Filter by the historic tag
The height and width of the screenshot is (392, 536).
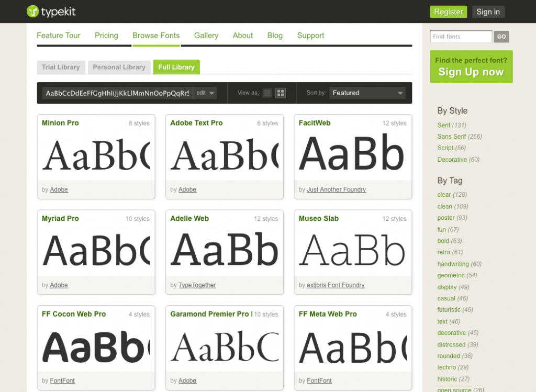point(447,379)
